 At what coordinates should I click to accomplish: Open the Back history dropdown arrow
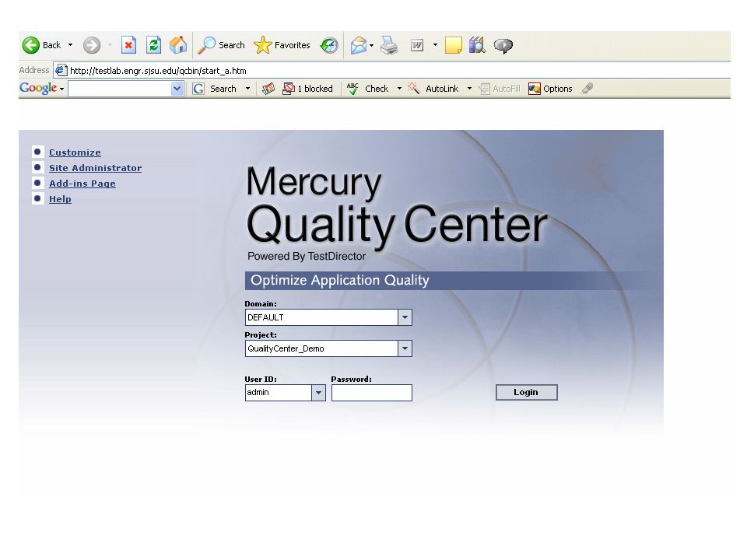(x=71, y=45)
